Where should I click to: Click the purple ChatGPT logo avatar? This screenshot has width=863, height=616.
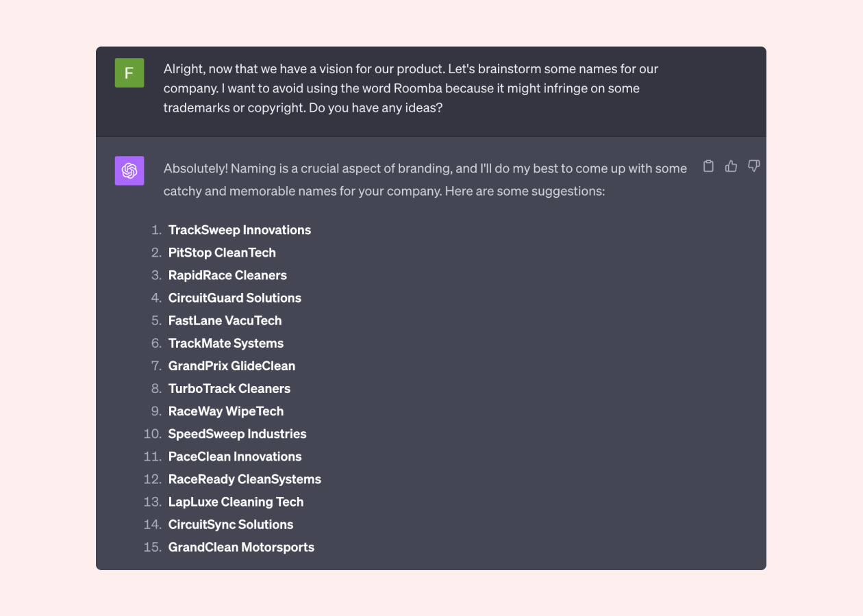pos(129,170)
